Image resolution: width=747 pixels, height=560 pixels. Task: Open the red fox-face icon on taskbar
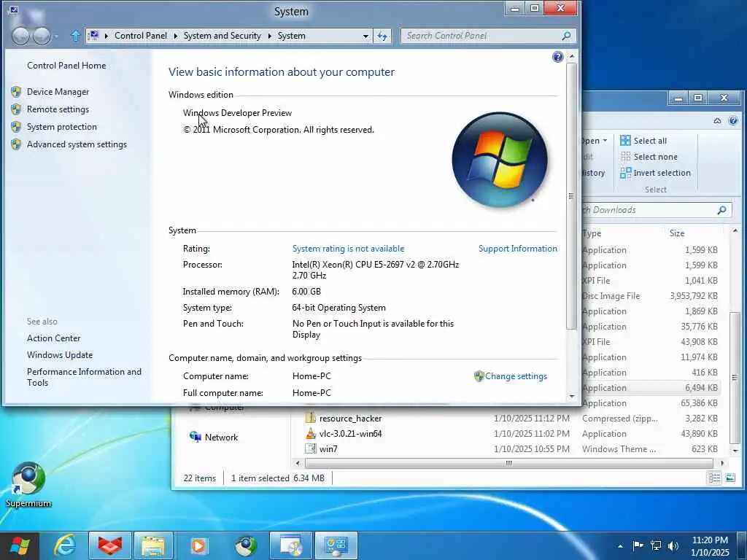pyautogui.click(x=110, y=545)
